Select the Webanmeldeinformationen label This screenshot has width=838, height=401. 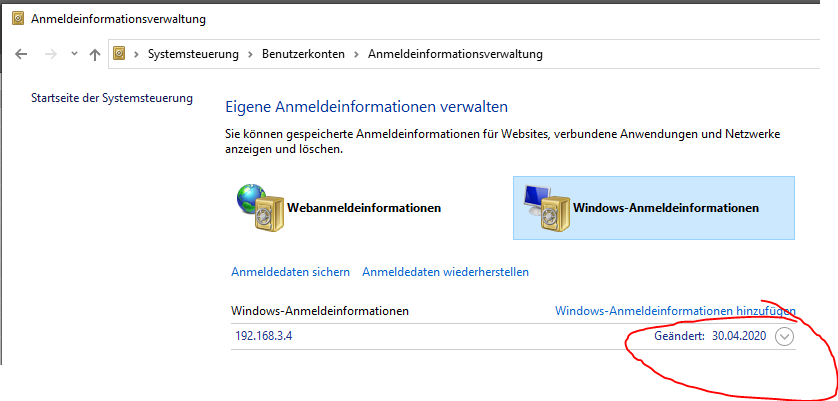coord(364,208)
